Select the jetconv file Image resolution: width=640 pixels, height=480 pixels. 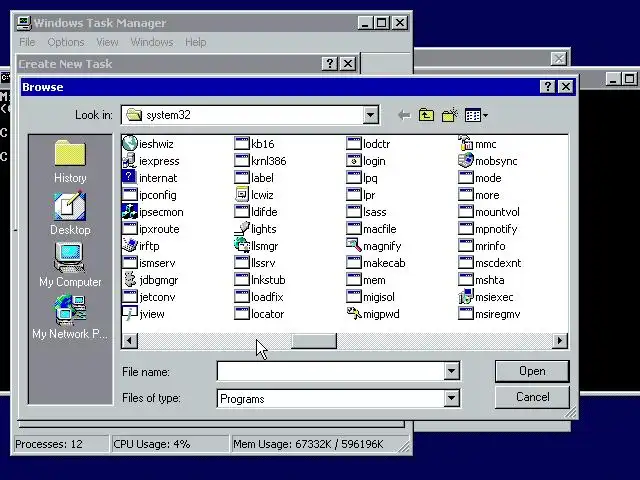pyautogui.click(x=149, y=297)
